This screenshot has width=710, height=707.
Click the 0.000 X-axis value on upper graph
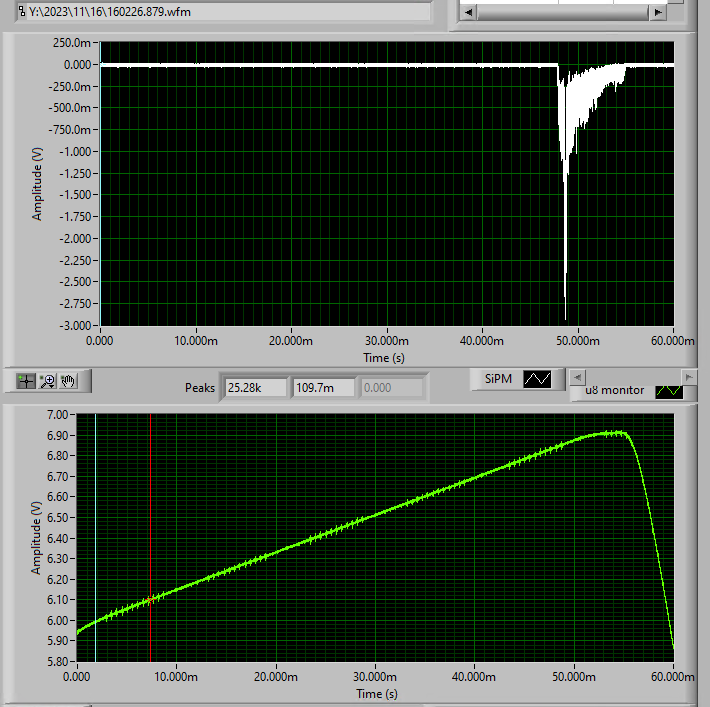[x=100, y=341]
